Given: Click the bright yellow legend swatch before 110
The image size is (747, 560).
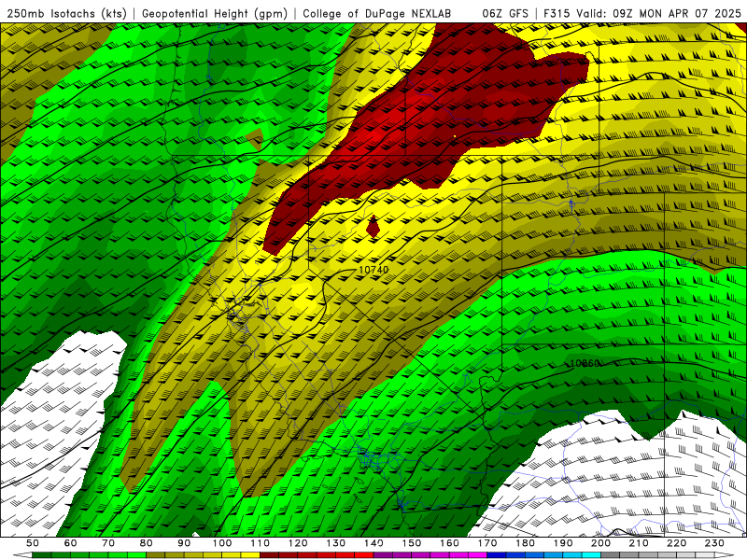Looking at the screenshot, I should 250,555.
